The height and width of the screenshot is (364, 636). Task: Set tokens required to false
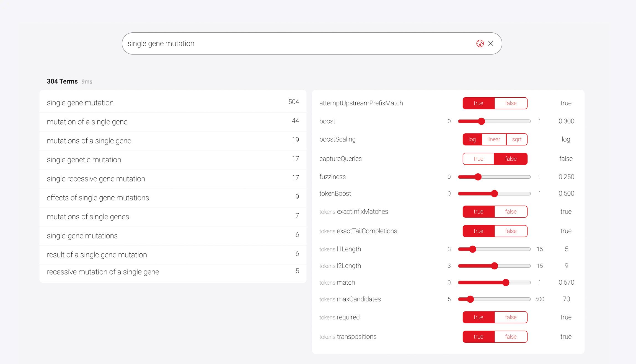point(511,317)
